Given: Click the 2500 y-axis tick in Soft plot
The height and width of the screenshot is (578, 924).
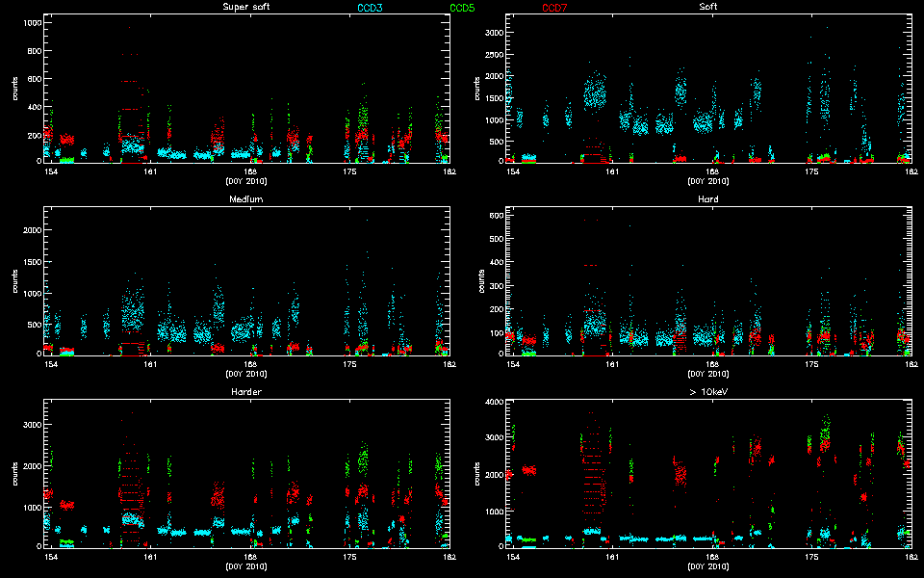Looking at the screenshot, I should [494, 55].
